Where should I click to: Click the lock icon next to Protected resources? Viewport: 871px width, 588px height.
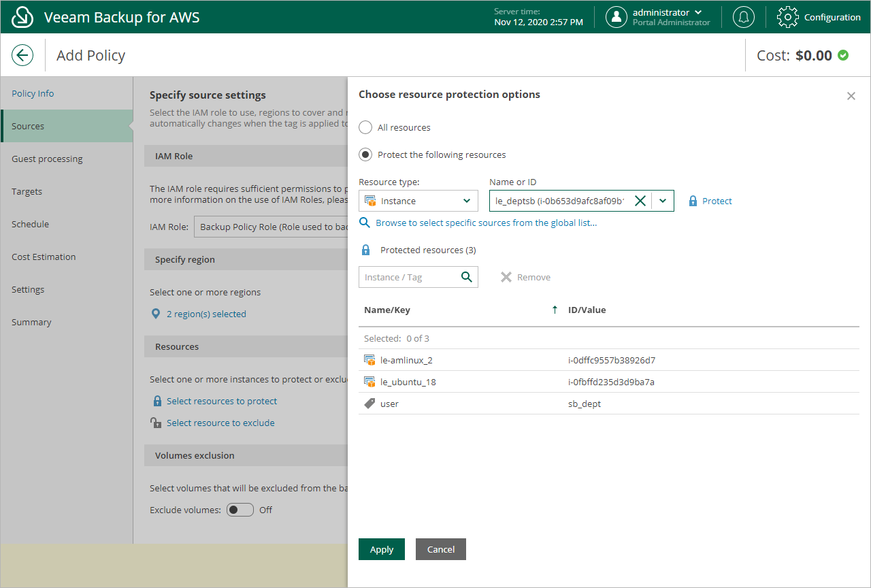[x=365, y=250]
